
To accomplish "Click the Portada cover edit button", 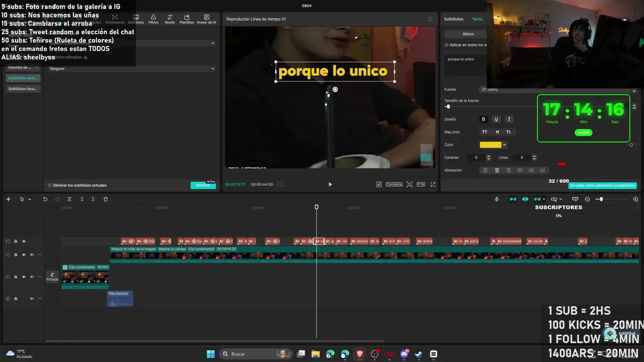I will (x=52, y=277).
